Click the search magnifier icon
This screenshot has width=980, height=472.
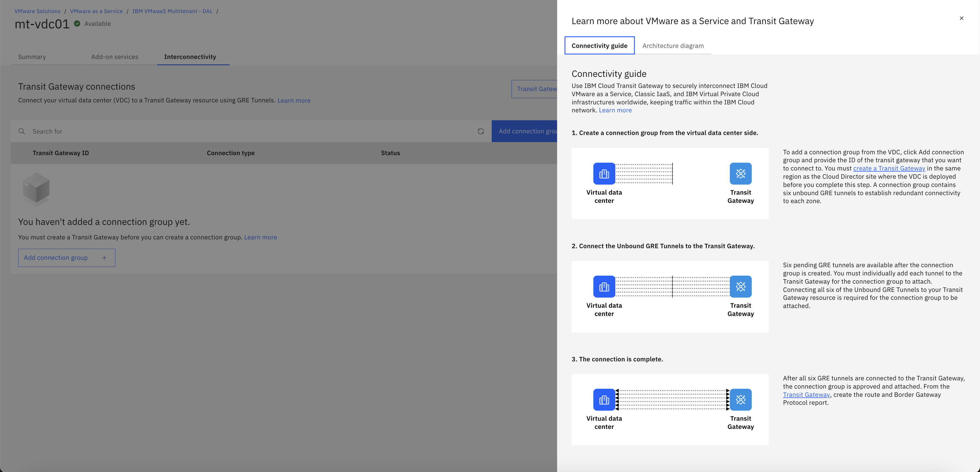coord(22,131)
